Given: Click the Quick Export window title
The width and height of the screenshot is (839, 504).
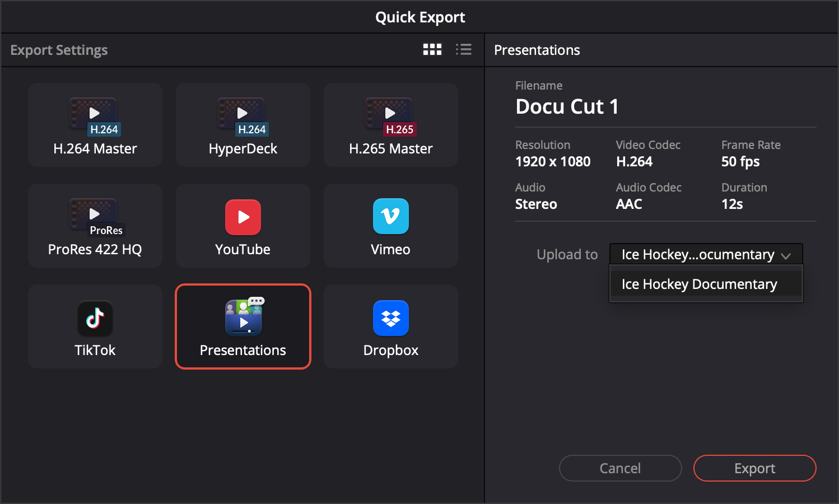Looking at the screenshot, I should [420, 17].
